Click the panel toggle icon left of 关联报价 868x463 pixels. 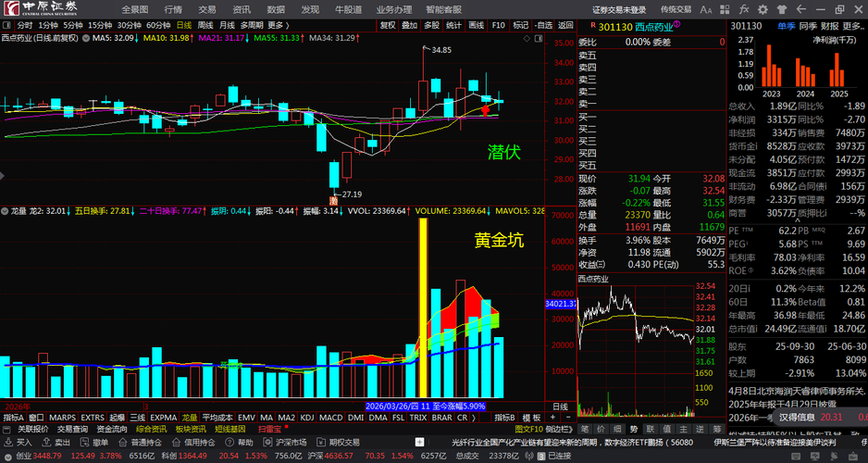click(6, 430)
